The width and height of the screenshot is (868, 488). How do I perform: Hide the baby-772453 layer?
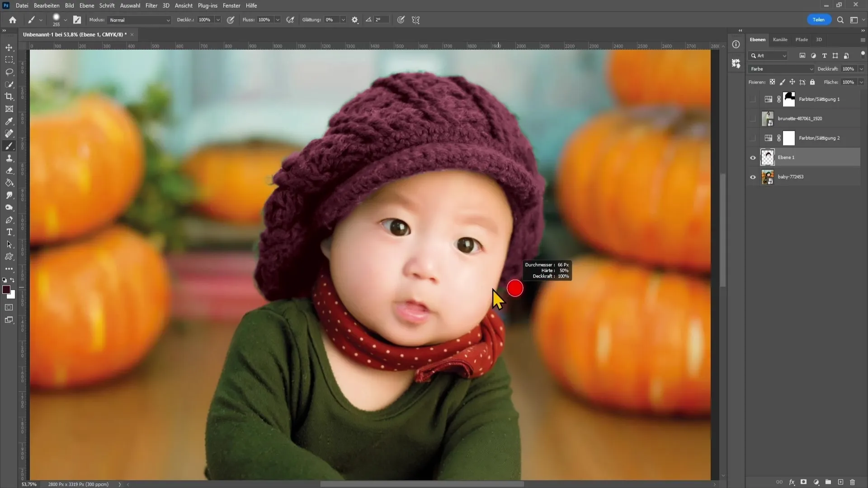(x=753, y=177)
